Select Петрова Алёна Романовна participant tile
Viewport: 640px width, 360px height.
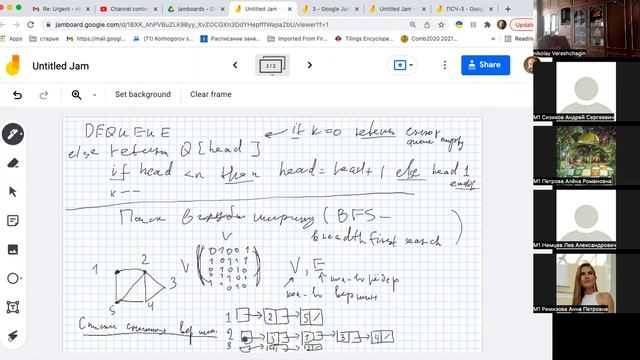[x=586, y=155]
